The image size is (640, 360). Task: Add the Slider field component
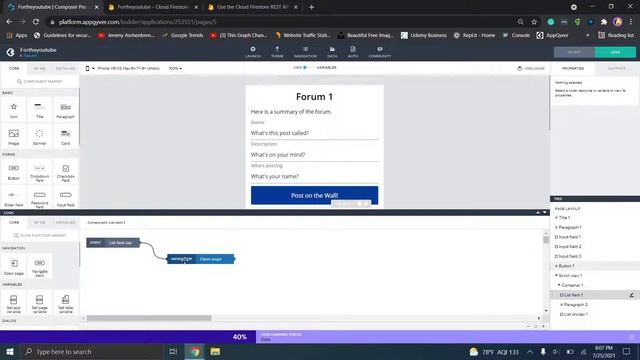(x=13, y=198)
